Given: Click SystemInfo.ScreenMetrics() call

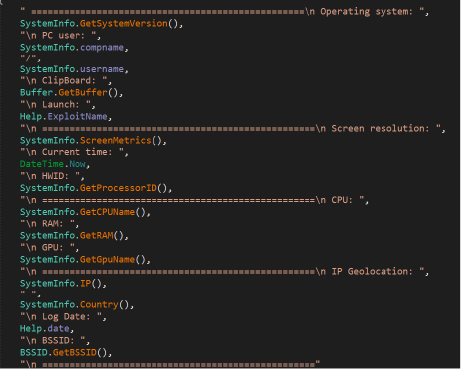Looking at the screenshot, I should click(91, 141).
